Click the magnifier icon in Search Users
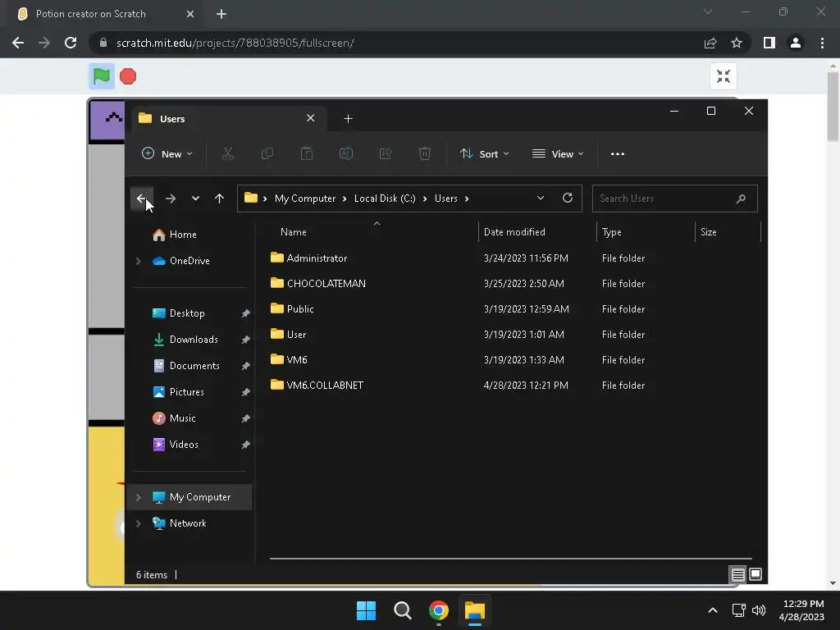840x630 pixels. click(x=741, y=199)
